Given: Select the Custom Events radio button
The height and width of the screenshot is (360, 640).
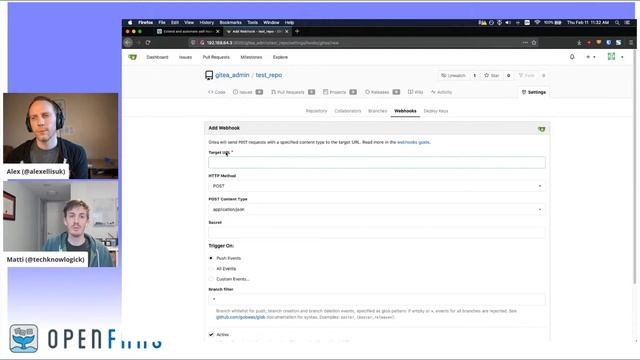Looking at the screenshot, I should click(x=211, y=279).
